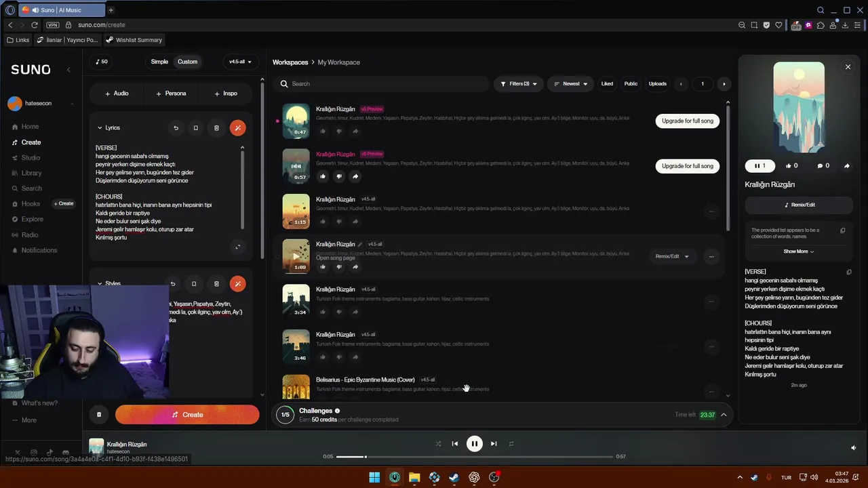Screen dimensions: 868x488
Task: Open more options for the 1:09 song
Action: point(711,256)
